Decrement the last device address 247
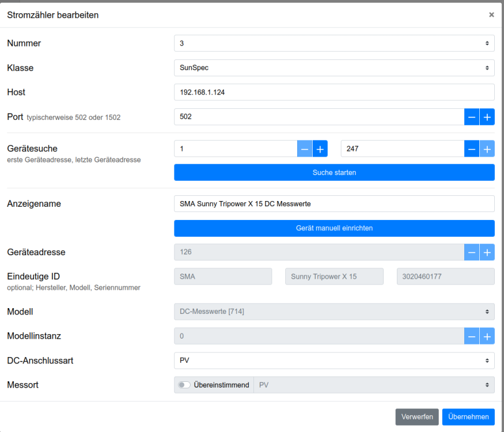The height and width of the screenshot is (432, 504). click(x=472, y=149)
